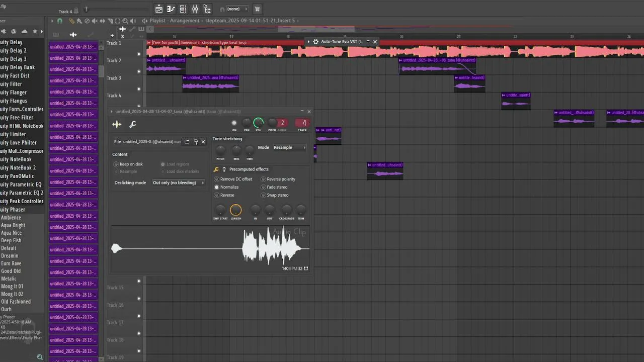The width and height of the screenshot is (644, 362).
Task: Click the Playlist - Arrangement breadcrumb
Action: (x=175, y=21)
